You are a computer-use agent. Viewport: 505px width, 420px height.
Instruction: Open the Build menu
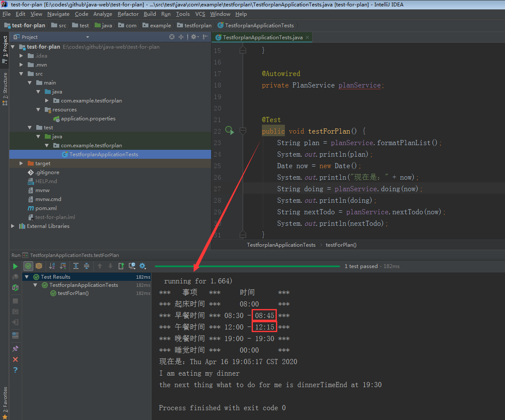150,14
